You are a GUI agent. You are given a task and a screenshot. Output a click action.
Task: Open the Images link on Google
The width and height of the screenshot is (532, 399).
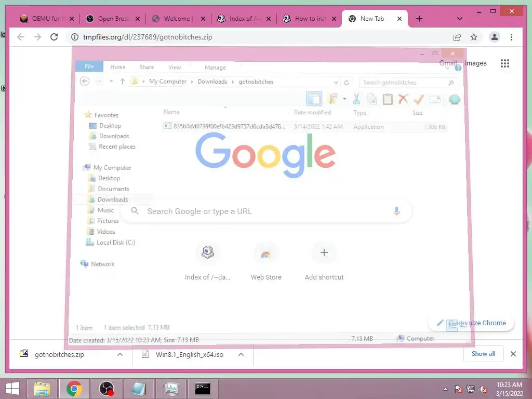(475, 63)
